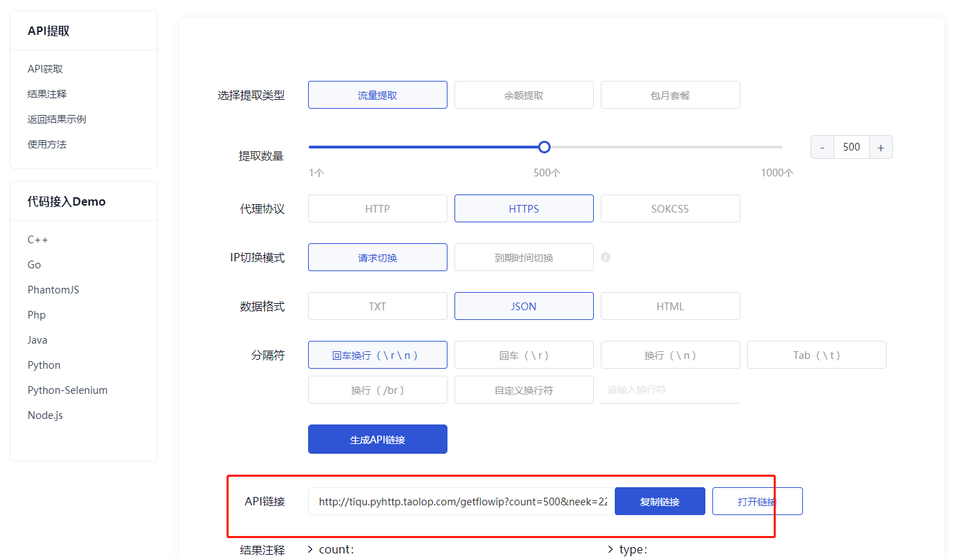This screenshot has width=980, height=559.
Task: Pick 自定义换行符 separator option
Action: 524,390
